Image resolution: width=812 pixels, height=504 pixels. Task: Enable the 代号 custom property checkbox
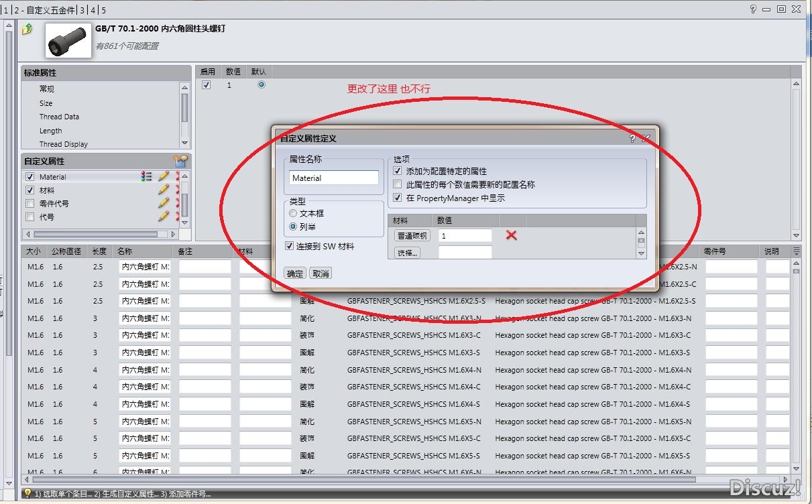pos(30,217)
